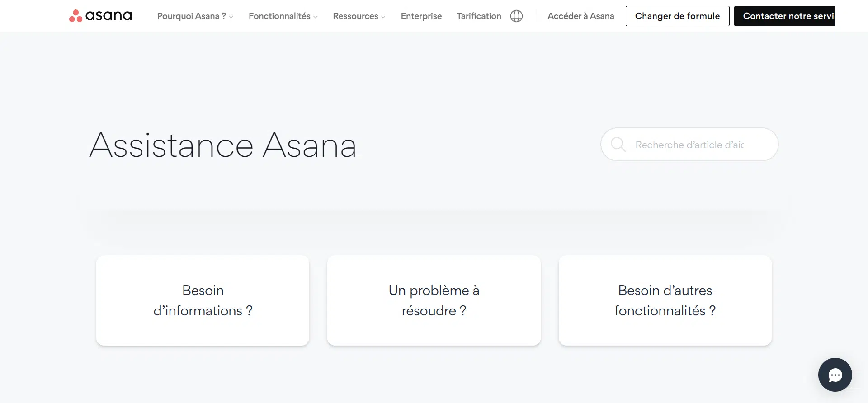The width and height of the screenshot is (868, 403).
Task: Click the Assistance Asana heading
Action: click(x=222, y=145)
